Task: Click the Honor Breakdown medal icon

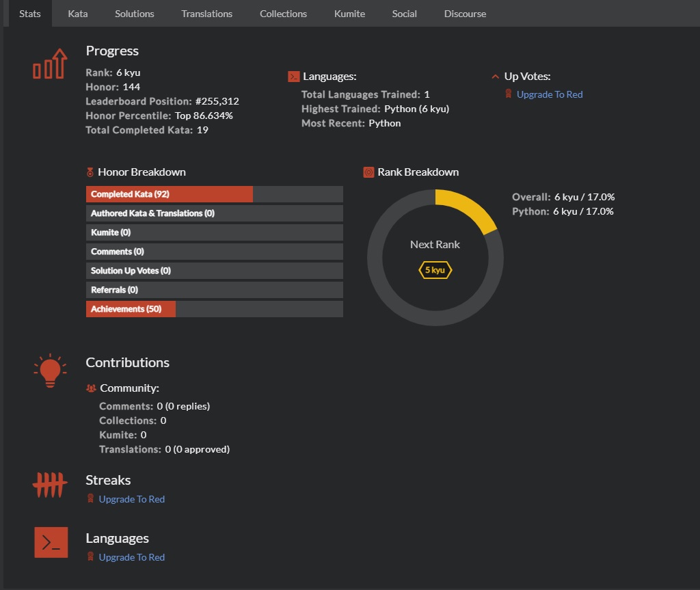Action: tap(90, 172)
